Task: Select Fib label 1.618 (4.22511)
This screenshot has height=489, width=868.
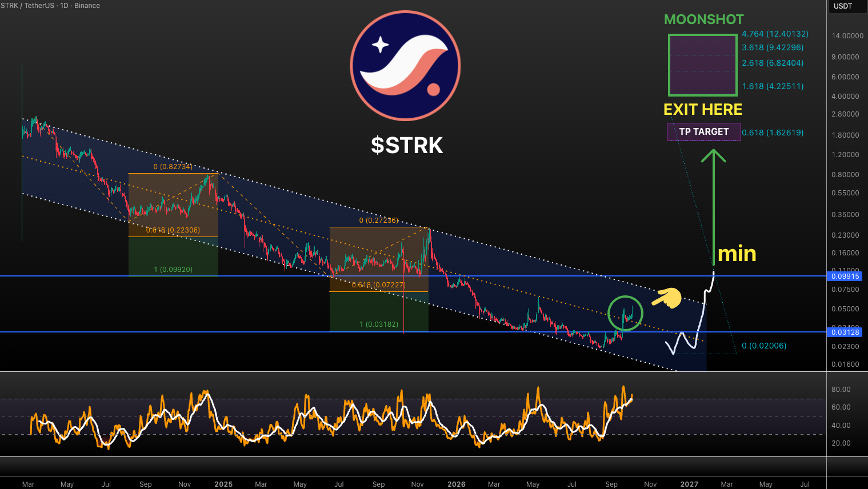Action: [773, 86]
